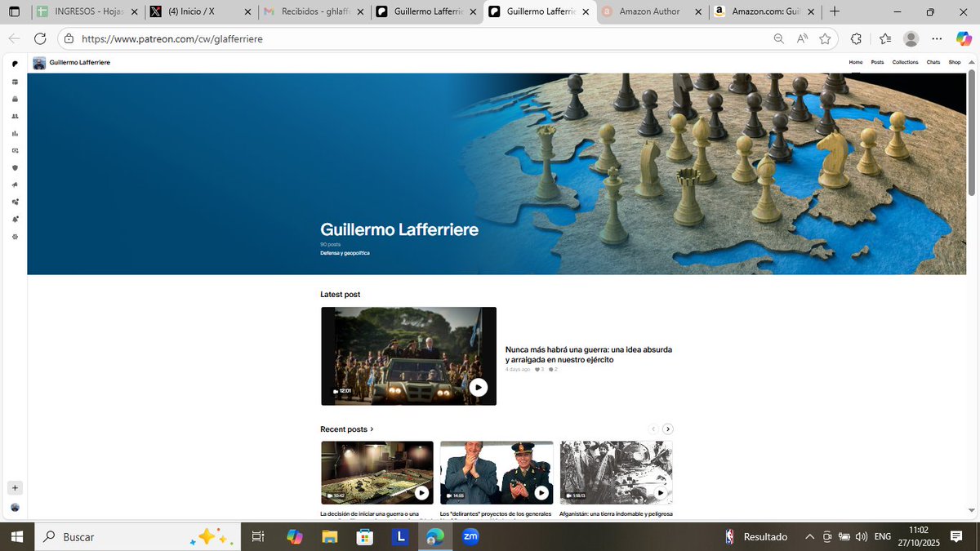Viewport: 980px width, 551px height.
Task: Open the Chats tab
Action: point(933,62)
